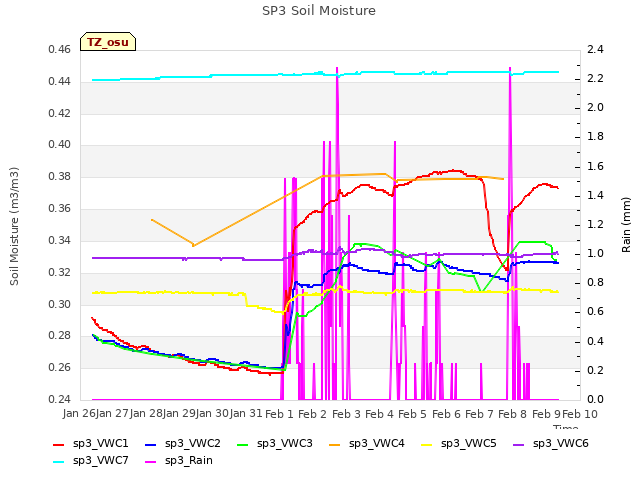Click yellow sp3_VWC5 legend color marker

[427, 444]
